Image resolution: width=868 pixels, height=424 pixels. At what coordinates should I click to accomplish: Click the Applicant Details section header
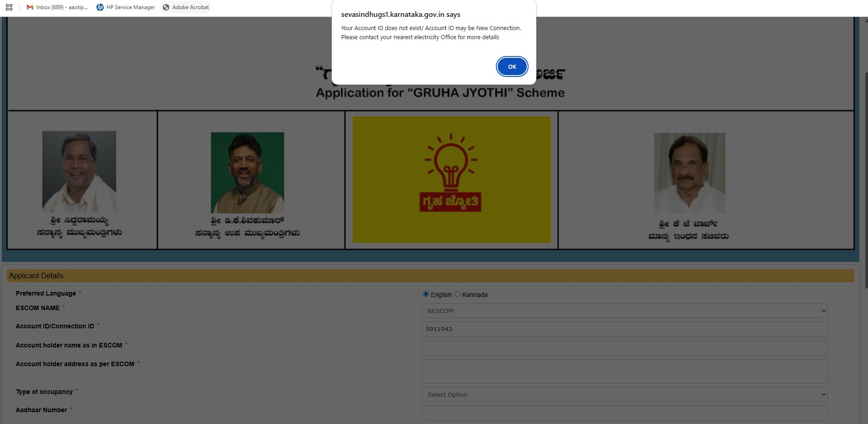[x=430, y=276]
